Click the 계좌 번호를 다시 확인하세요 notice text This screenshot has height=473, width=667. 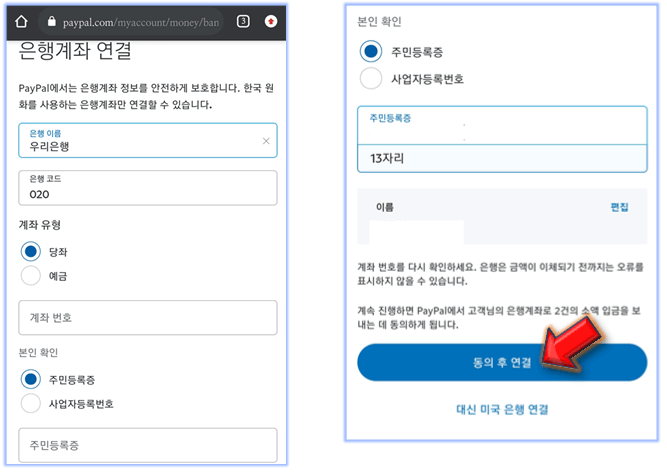[x=500, y=274]
